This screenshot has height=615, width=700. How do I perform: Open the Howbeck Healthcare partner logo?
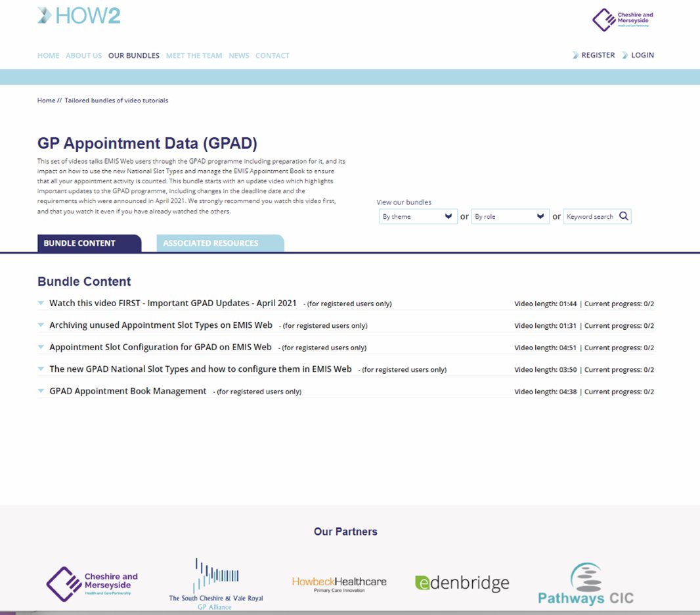[x=339, y=584]
